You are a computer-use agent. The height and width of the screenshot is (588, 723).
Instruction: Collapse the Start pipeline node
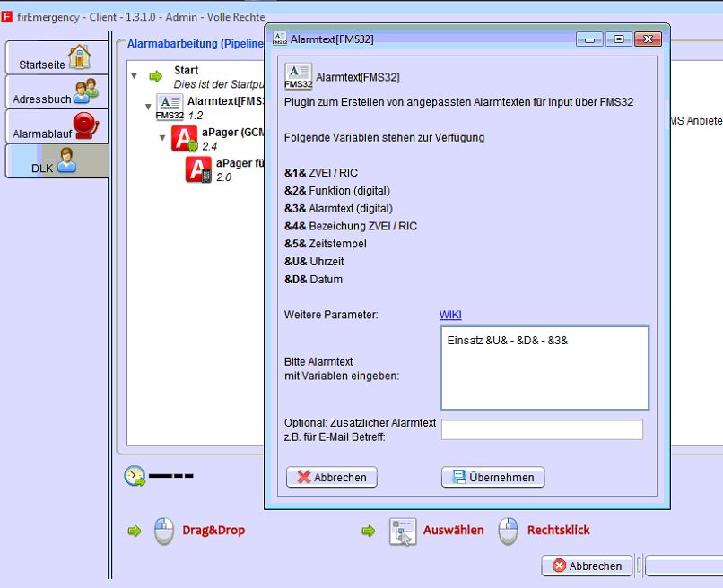pyautogui.click(x=135, y=76)
